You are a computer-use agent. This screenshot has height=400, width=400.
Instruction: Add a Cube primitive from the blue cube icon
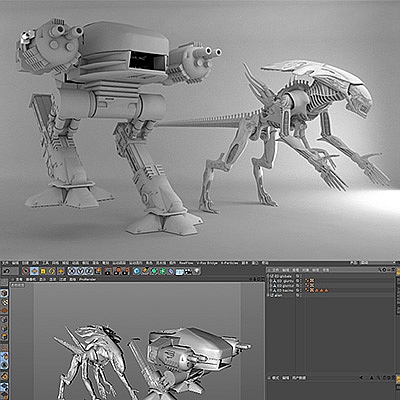[x=137, y=271]
